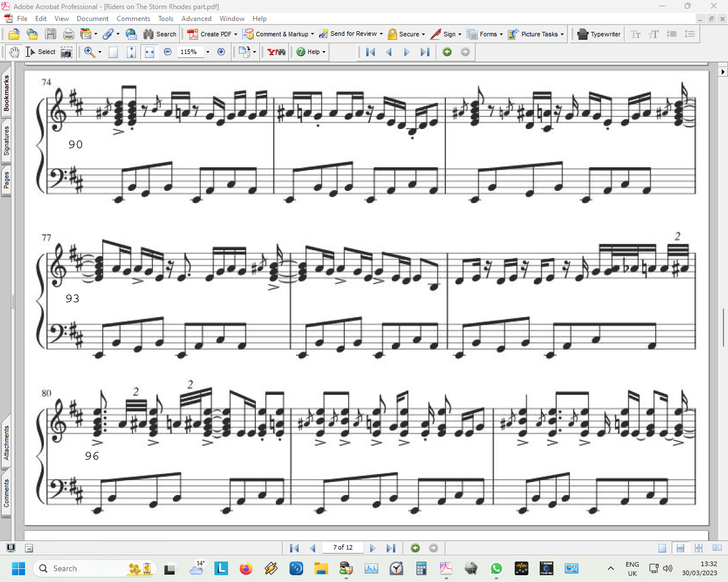This screenshot has width=728, height=582.
Task: Switch to Continuous page layout
Action: [x=680, y=548]
